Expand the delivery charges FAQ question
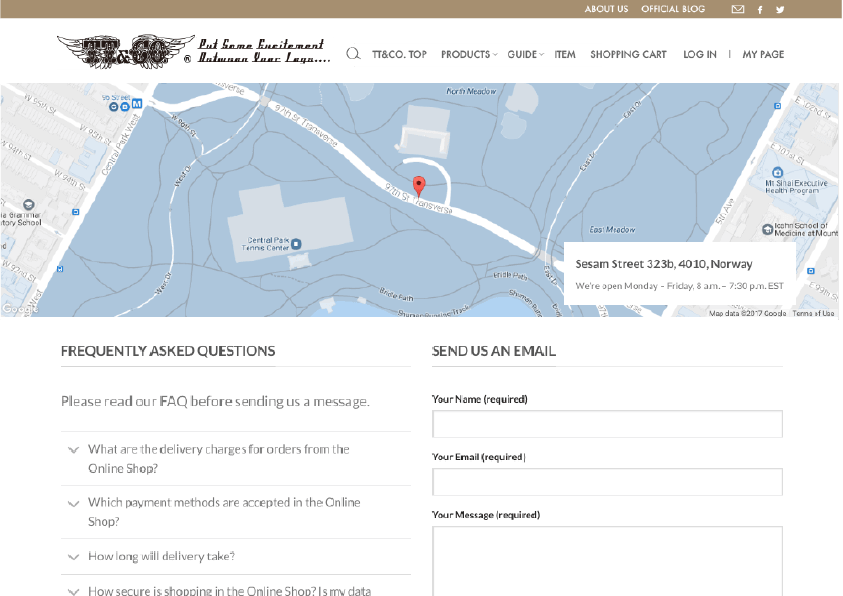Image resolution: width=843 pixels, height=596 pixels. point(236,458)
